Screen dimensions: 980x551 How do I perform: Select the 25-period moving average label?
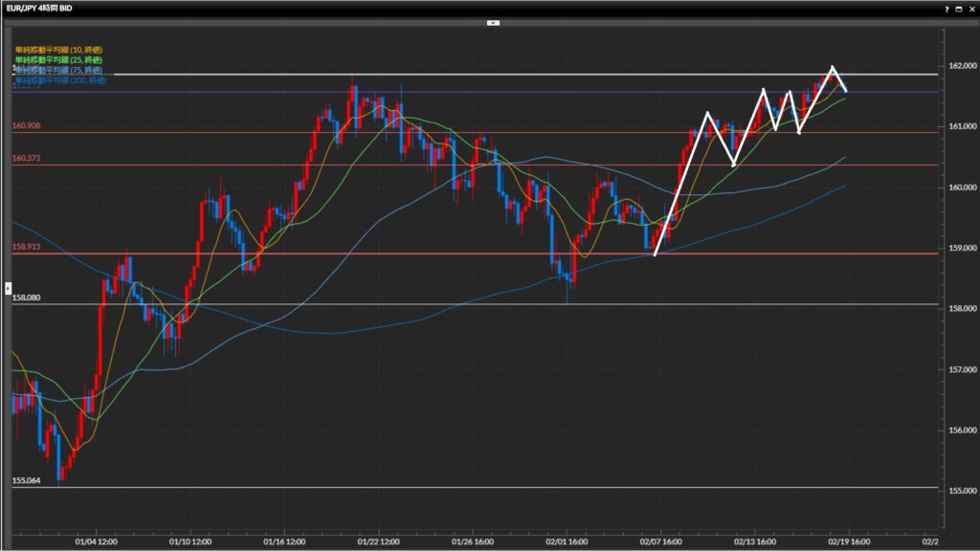(58, 60)
